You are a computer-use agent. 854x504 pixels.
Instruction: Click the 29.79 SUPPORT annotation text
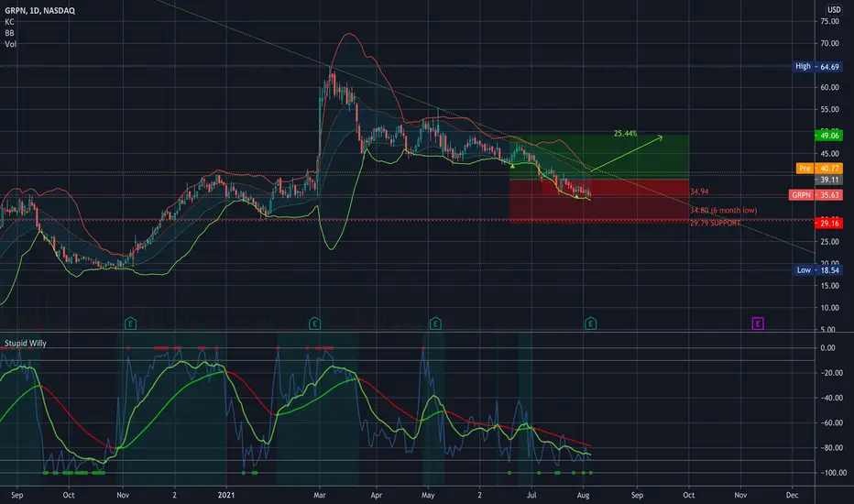[715, 224]
